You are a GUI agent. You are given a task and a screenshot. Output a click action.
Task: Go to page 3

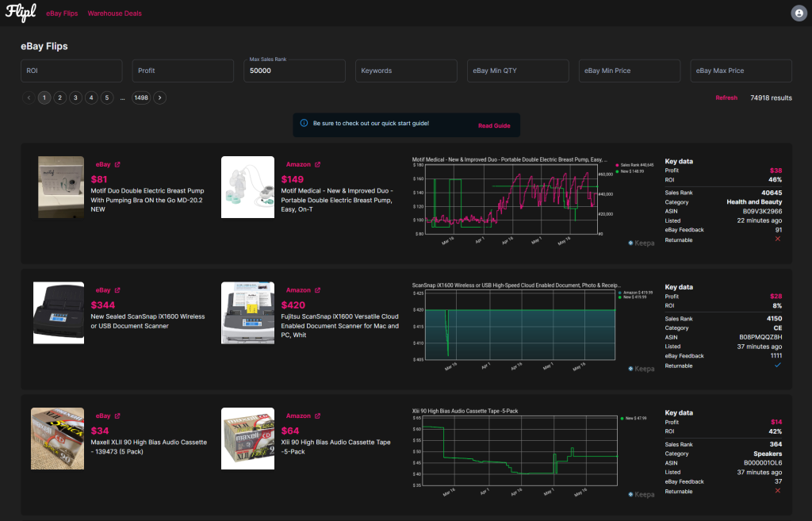75,98
